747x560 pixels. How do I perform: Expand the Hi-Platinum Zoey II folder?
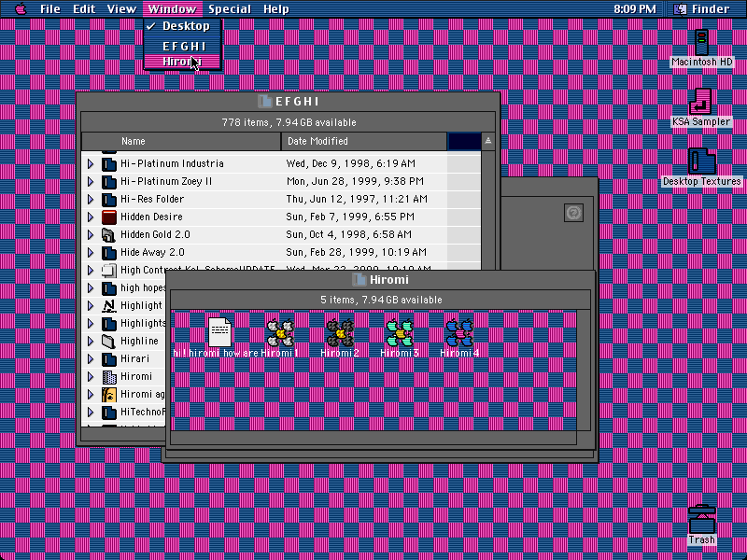pyautogui.click(x=91, y=181)
